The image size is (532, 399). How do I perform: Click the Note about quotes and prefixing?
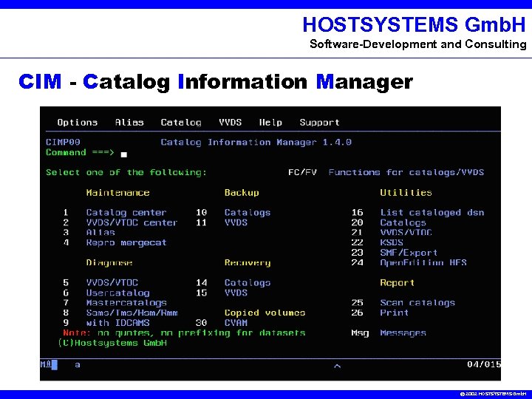tap(184, 332)
